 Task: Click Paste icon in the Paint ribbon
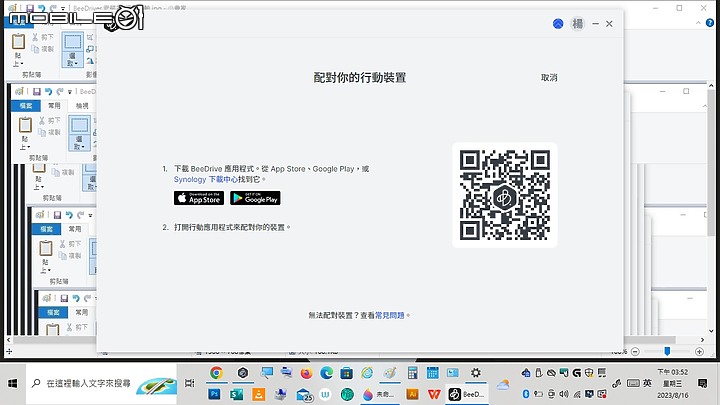tap(18, 42)
